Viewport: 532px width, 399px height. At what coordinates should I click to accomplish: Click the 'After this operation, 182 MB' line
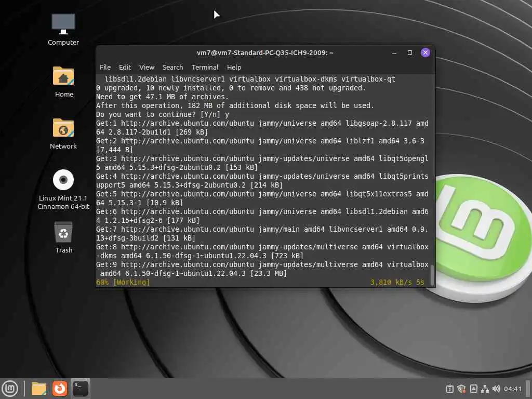coord(235,106)
